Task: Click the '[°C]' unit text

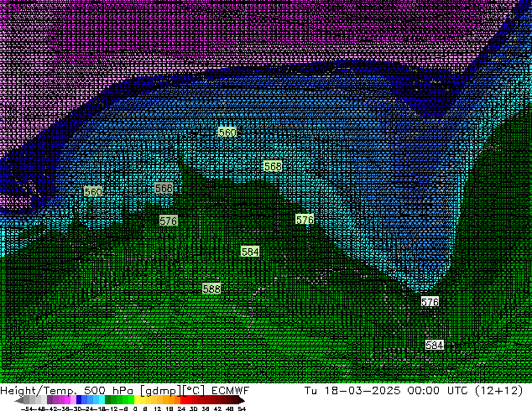Action: [x=193, y=391]
